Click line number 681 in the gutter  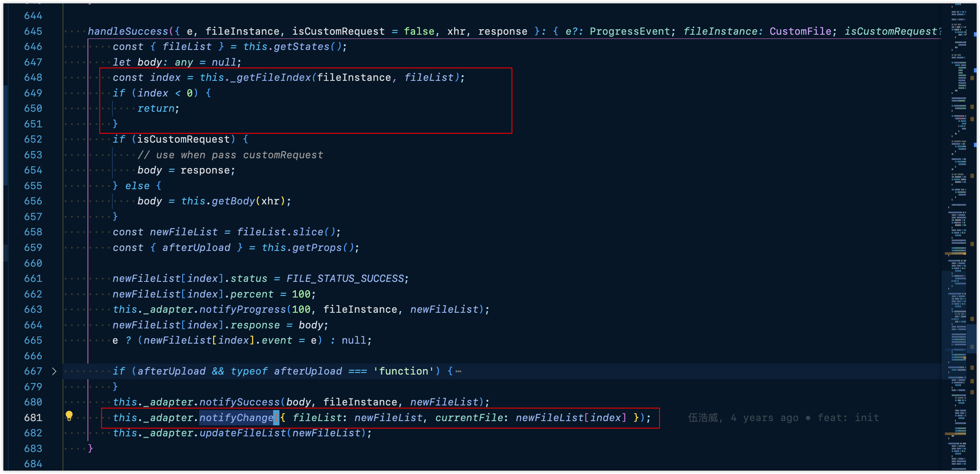33,418
